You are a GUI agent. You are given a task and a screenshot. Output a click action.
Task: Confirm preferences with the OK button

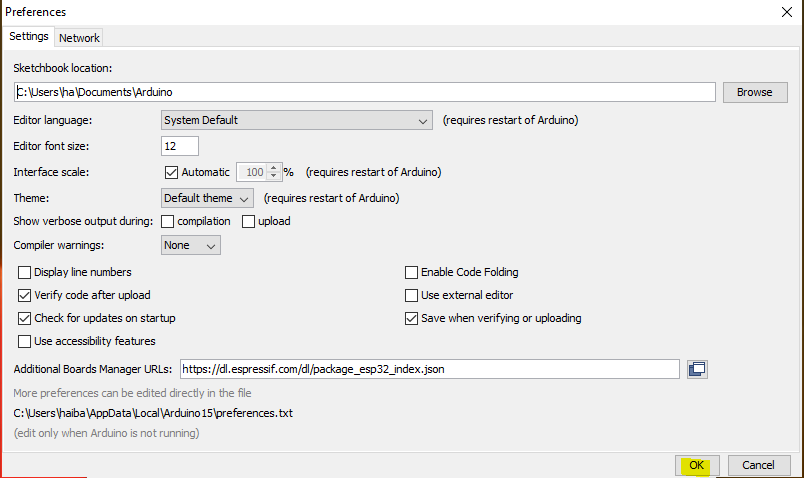pyautogui.click(x=697, y=465)
